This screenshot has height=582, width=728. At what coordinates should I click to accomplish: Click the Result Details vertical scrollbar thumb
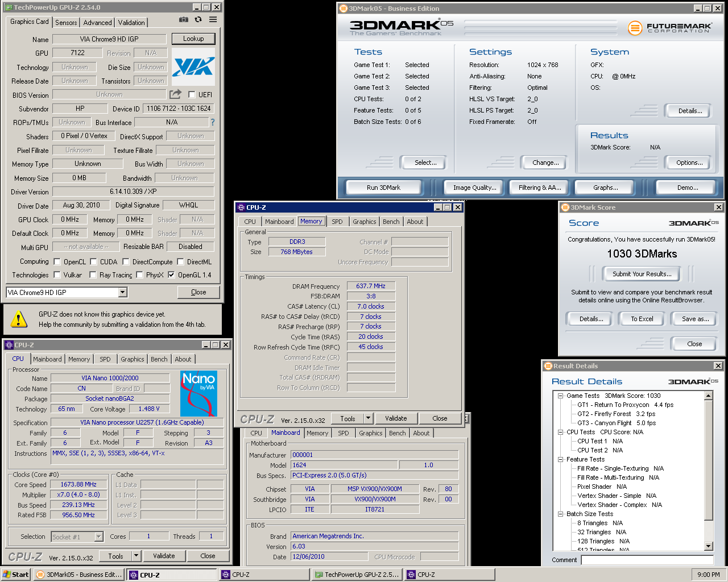click(x=709, y=459)
